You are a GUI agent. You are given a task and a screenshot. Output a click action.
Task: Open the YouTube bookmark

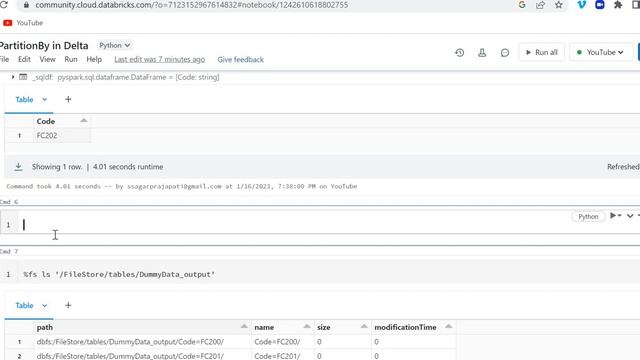tap(23, 23)
